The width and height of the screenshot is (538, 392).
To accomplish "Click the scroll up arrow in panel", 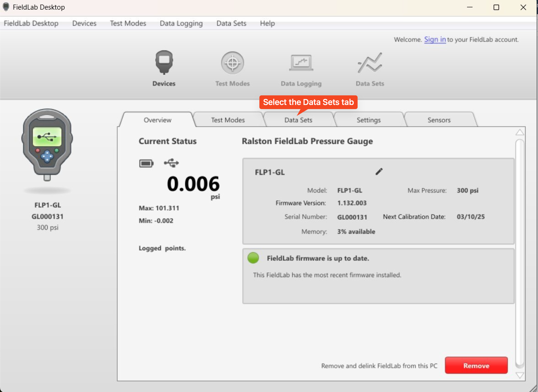I will coord(519,132).
